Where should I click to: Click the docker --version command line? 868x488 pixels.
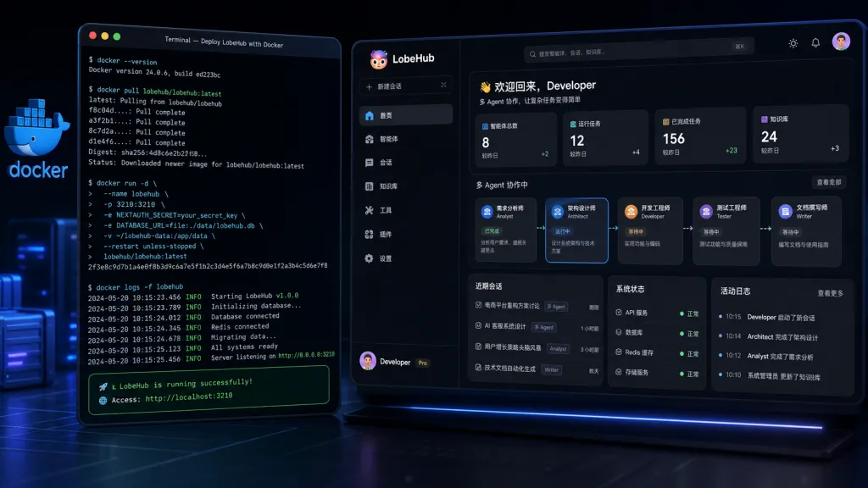[122, 61]
